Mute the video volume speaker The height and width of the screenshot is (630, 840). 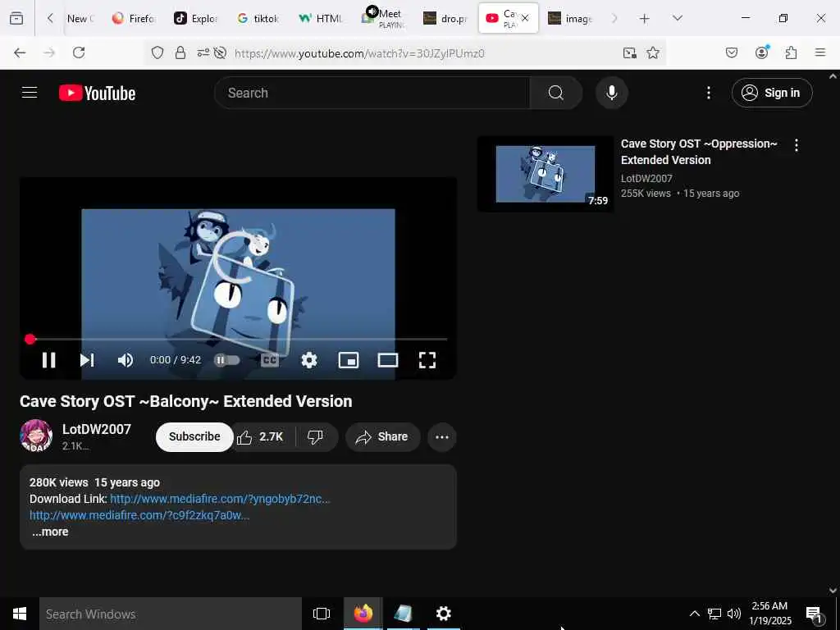pos(126,360)
